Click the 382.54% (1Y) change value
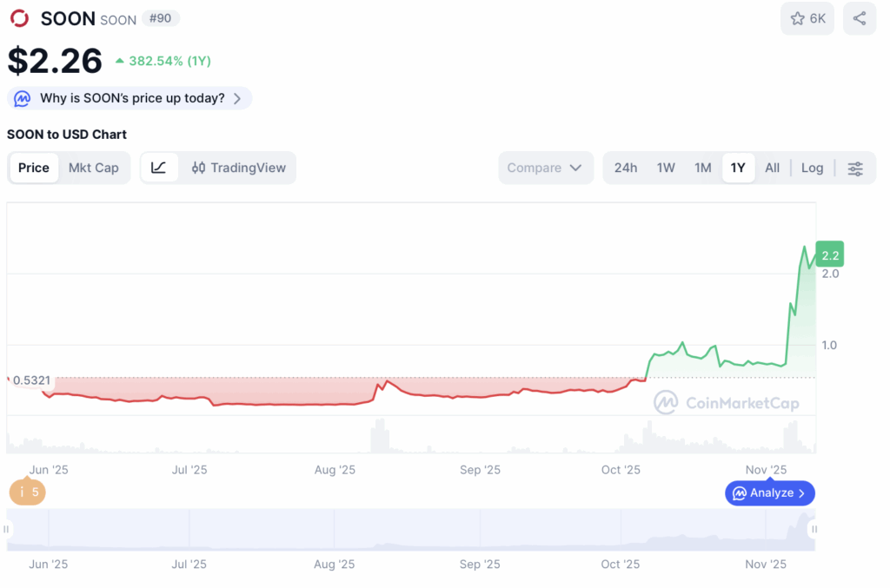Image resolution: width=890 pixels, height=588 pixels. (169, 61)
